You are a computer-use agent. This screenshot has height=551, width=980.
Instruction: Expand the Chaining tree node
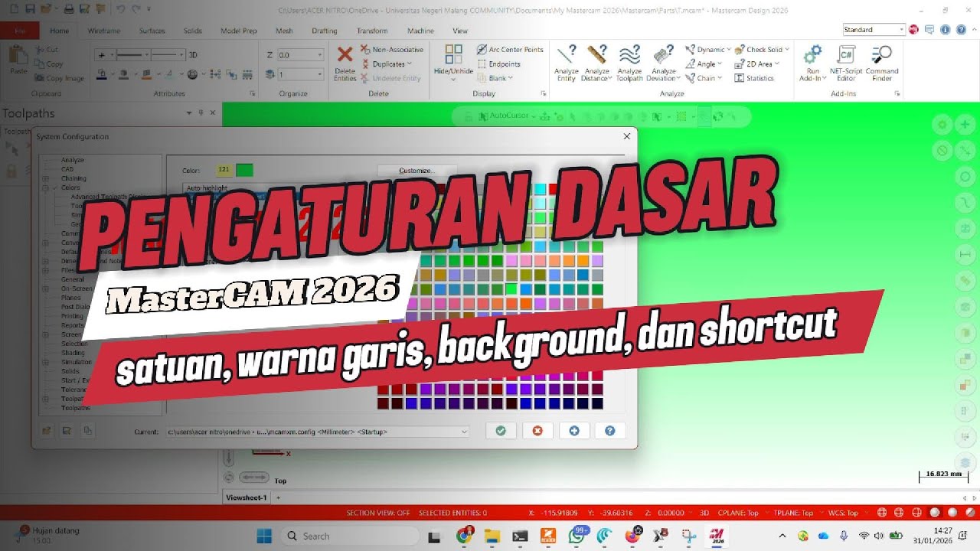pos(45,178)
